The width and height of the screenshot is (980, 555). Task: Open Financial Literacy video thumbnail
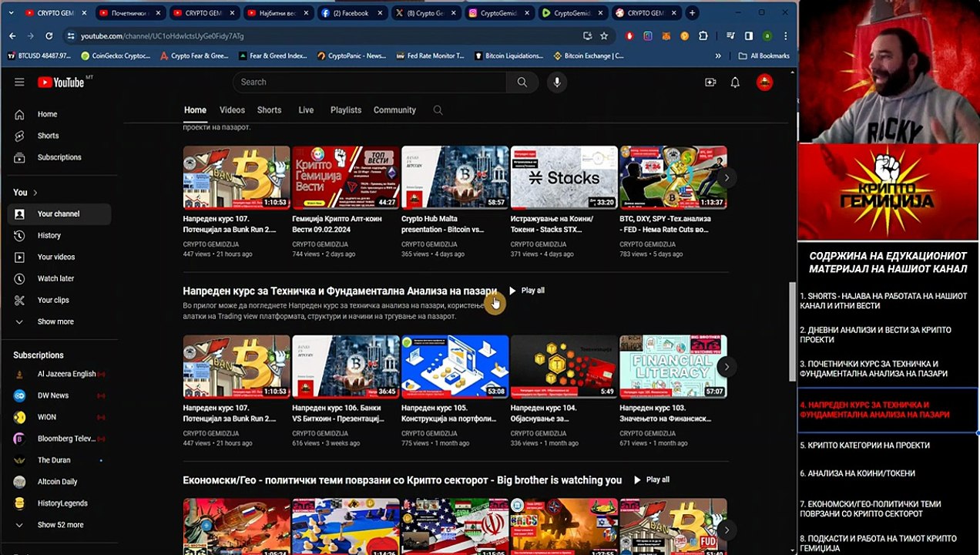coord(673,366)
